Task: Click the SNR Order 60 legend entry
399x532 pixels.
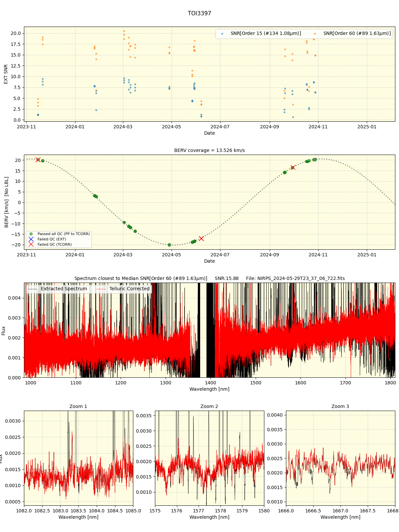Action: tap(357, 34)
